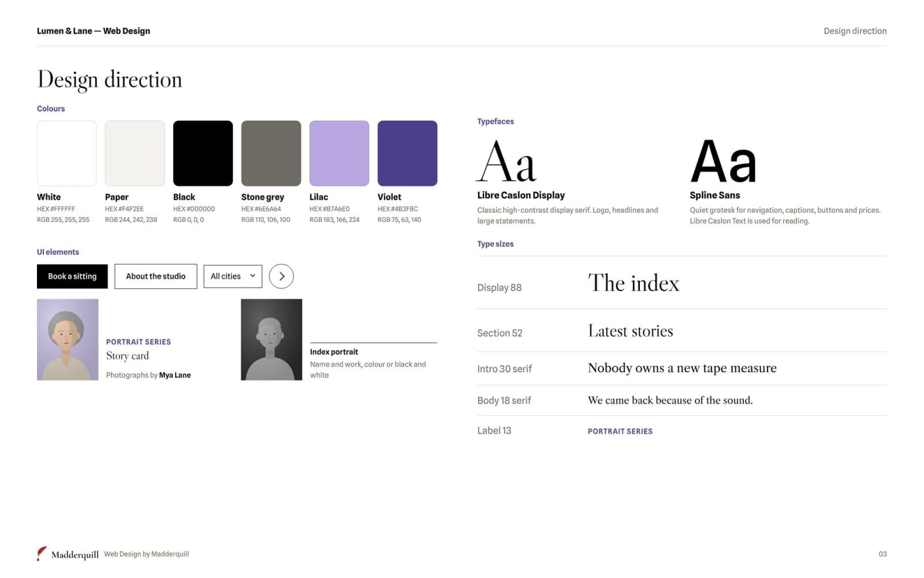Click the HEX #B7A6E0 value
Screen dimensions: 924x578
click(329, 209)
